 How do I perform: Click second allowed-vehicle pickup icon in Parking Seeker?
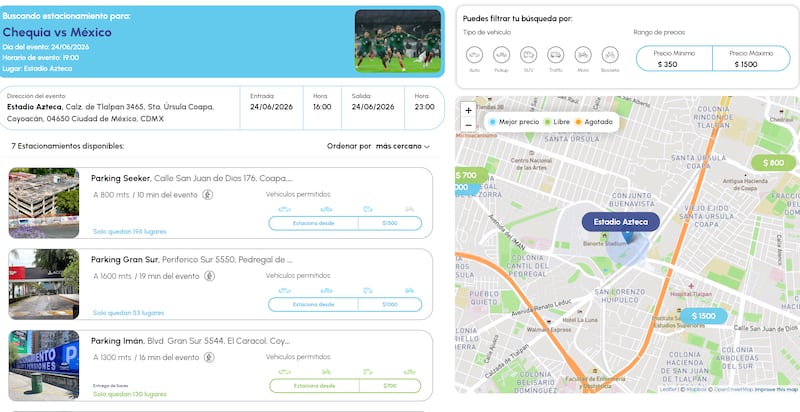(327, 209)
